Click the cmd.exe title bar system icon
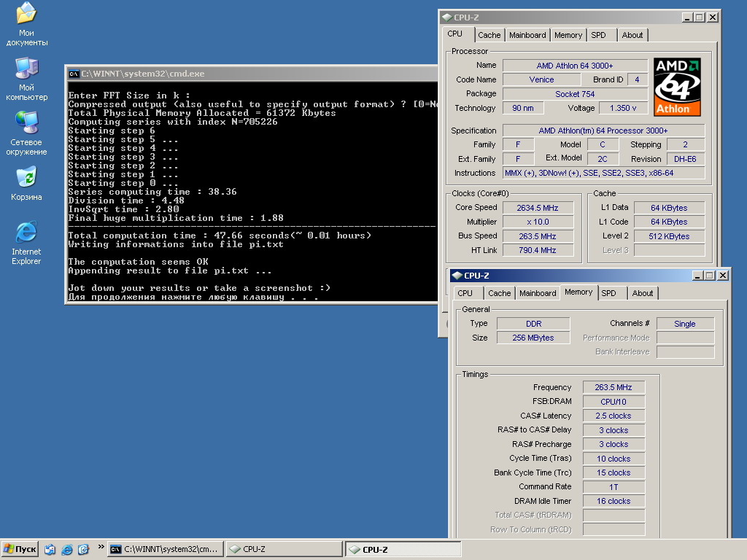This screenshot has width=747, height=560. 74,74
